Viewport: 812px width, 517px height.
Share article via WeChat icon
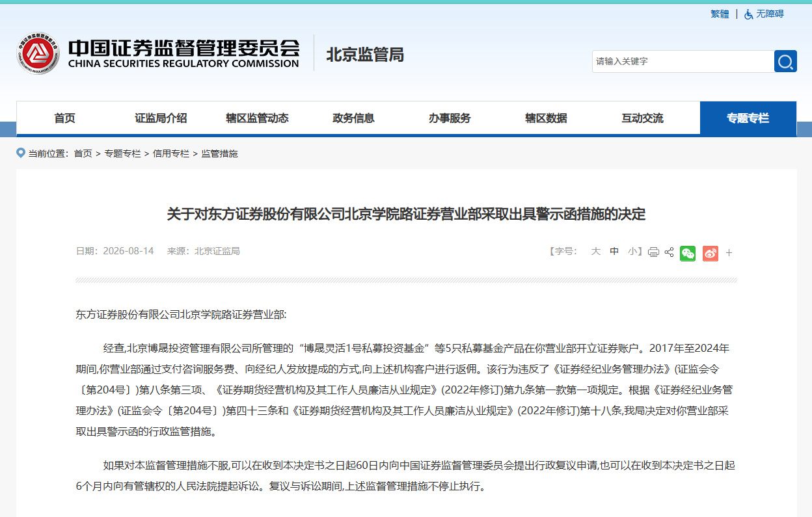coord(688,253)
